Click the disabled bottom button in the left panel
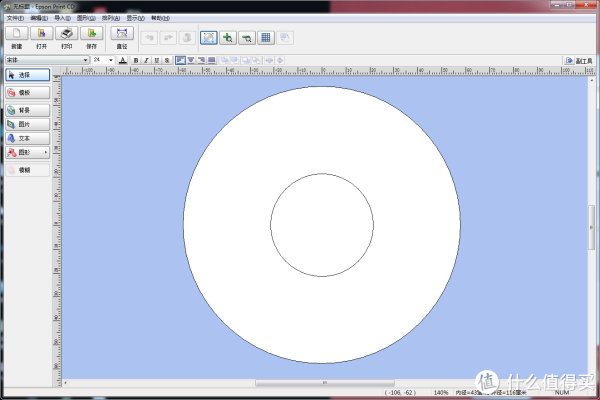 [28, 170]
